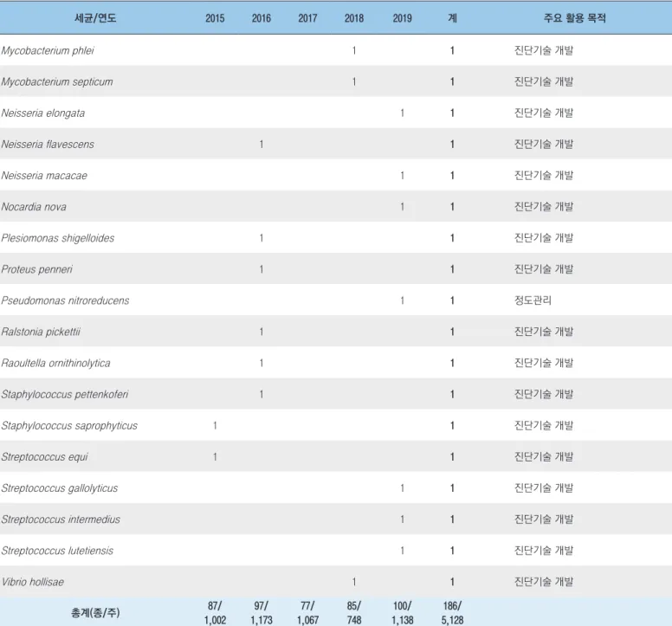Image resolution: width=672 pixels, height=626 pixels.
Task: Click 진단기술 개발 in Proteus penneri row
Action: [544, 269]
